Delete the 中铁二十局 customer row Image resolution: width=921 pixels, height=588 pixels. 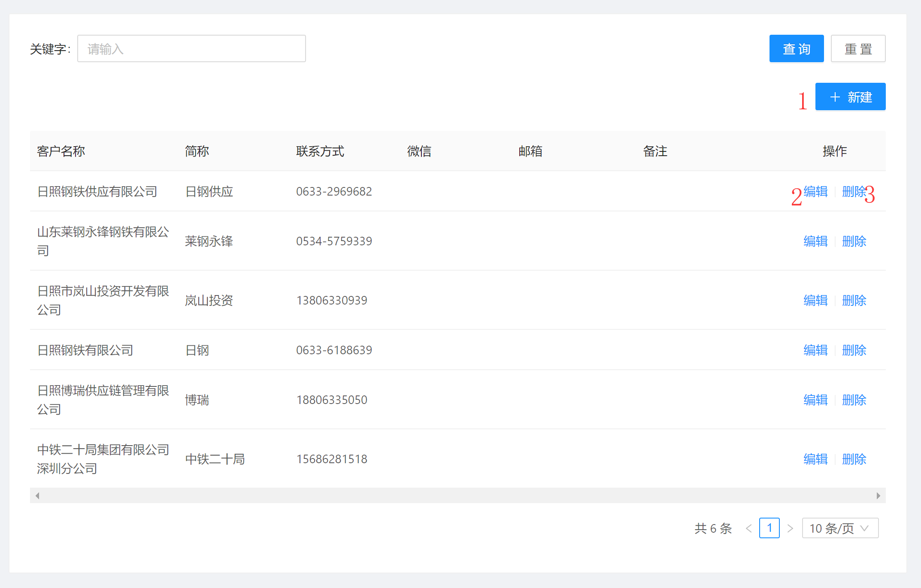tap(854, 459)
